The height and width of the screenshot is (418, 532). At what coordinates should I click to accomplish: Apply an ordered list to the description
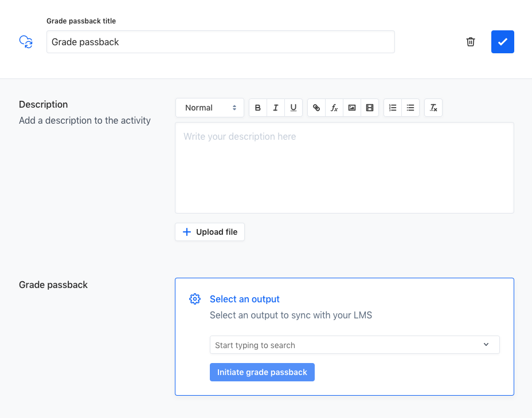[392, 107]
